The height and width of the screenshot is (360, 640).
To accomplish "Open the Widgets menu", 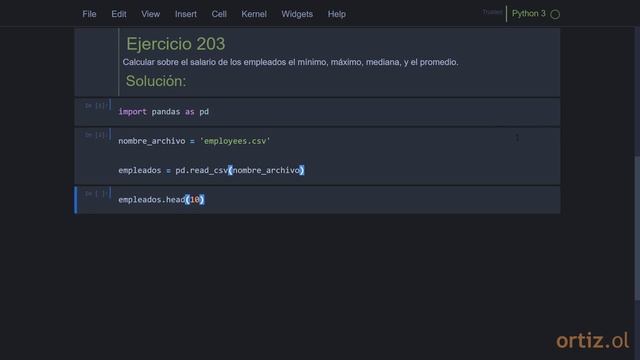I will 297,14.
